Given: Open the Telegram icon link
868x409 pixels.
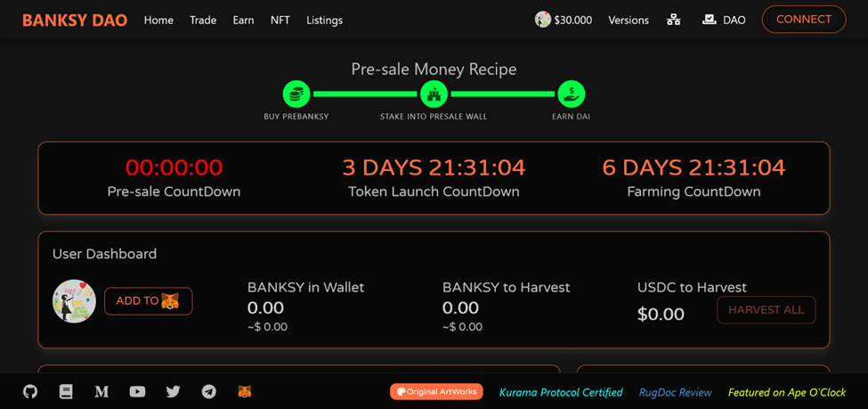Looking at the screenshot, I should (x=208, y=392).
